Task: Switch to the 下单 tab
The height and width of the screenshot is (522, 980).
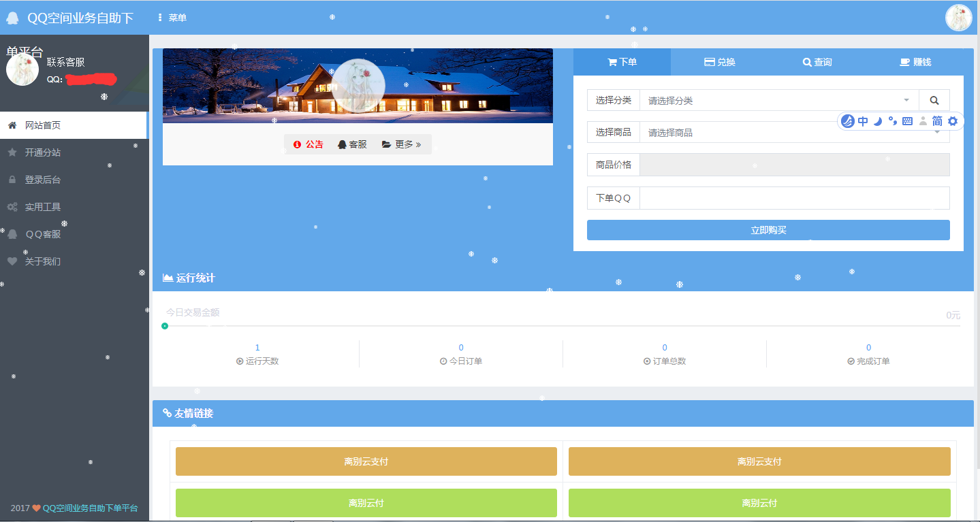Action: coord(622,62)
